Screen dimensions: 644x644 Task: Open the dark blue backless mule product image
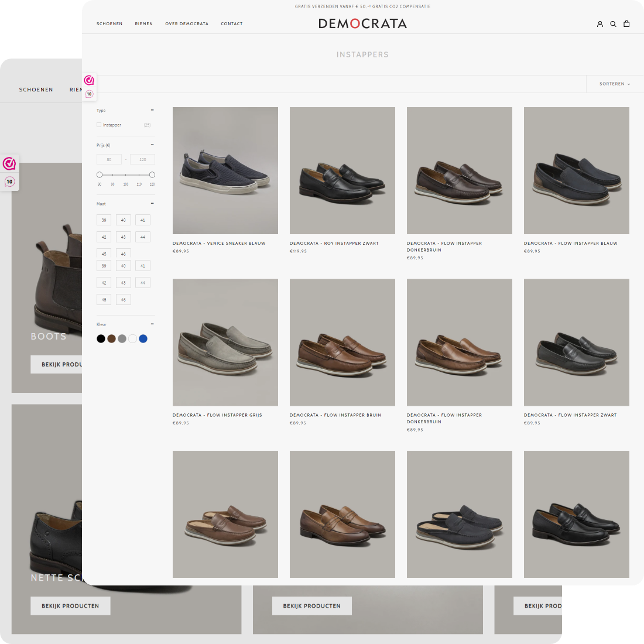coord(459,514)
